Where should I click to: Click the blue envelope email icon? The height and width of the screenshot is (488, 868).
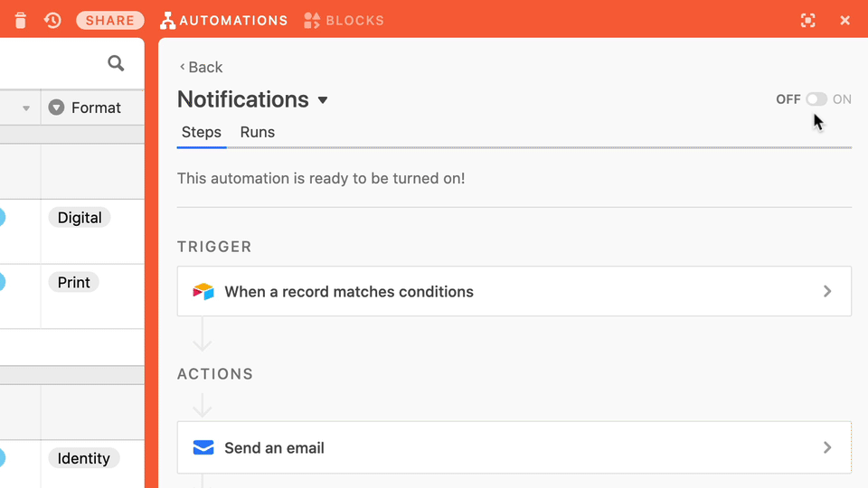point(203,447)
